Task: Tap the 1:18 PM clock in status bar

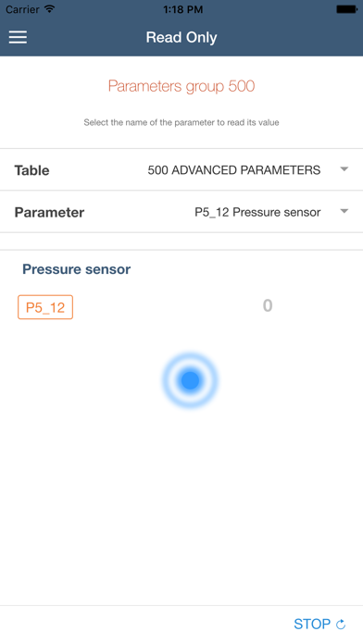Action: coord(183,9)
